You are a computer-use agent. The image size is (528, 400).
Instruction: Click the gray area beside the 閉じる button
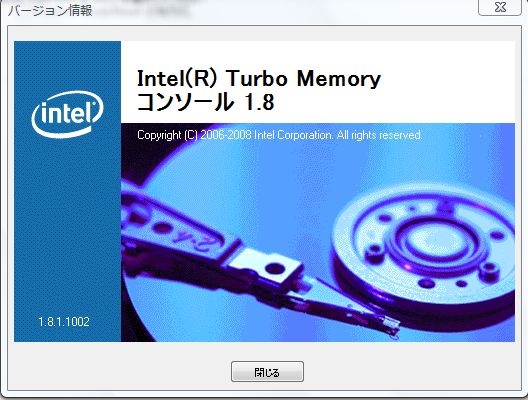click(404, 370)
